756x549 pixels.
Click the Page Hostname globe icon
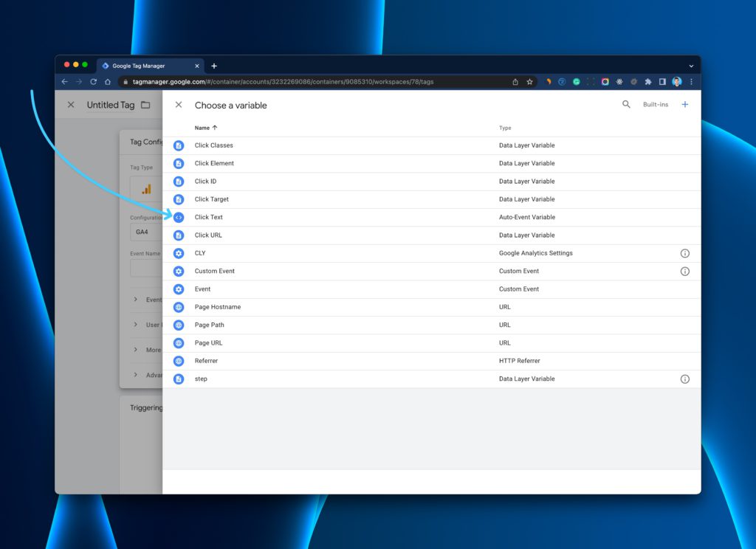pos(179,307)
